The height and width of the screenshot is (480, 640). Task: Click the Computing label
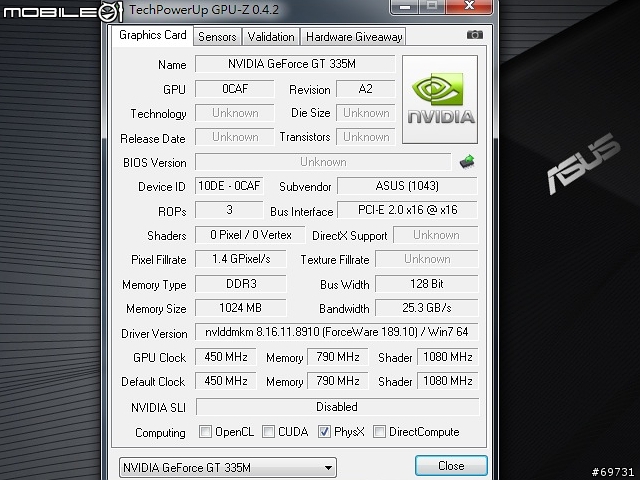point(160,433)
